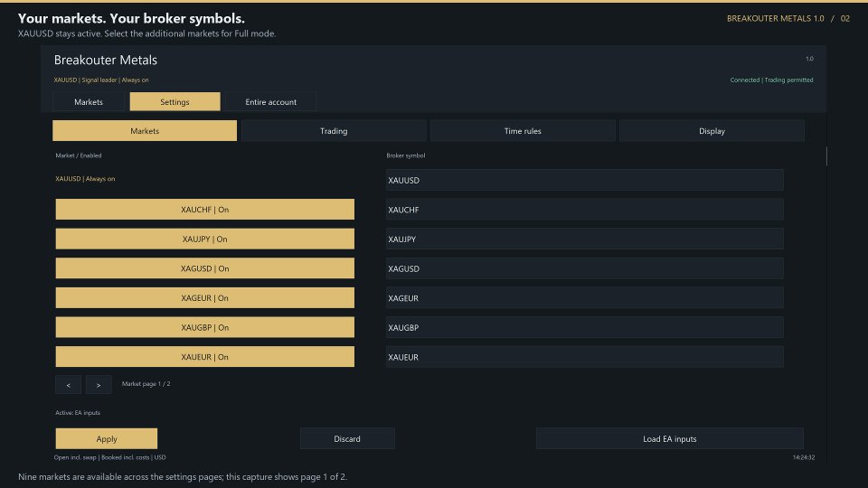Click 'Open incl. swap | Booked incl. costs | USD' text
This screenshot has width=868, height=488.
point(109,457)
